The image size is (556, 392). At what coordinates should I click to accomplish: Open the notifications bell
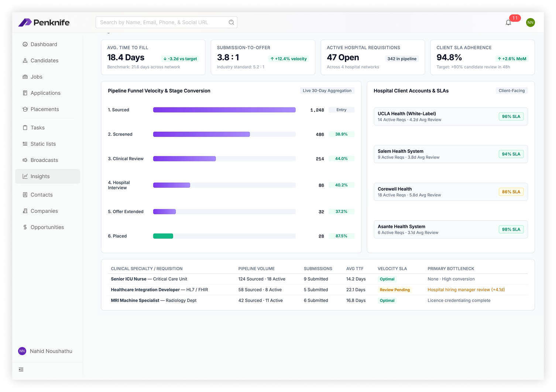click(508, 22)
